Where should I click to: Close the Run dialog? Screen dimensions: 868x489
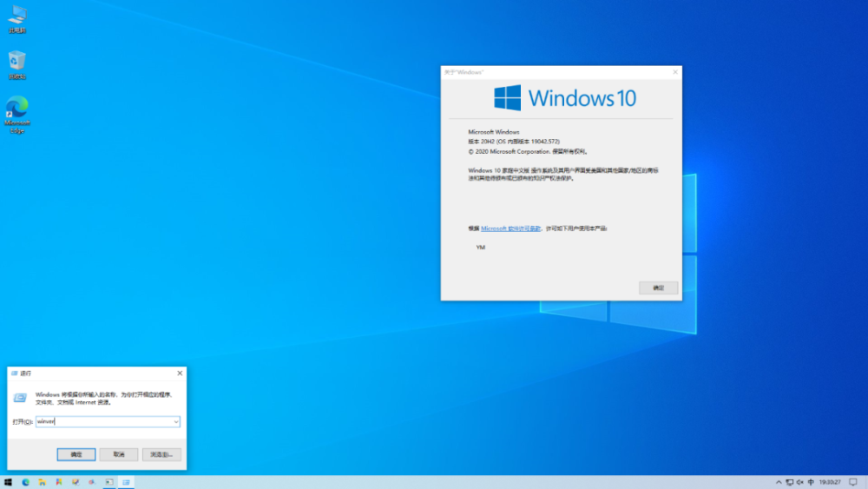(x=180, y=373)
